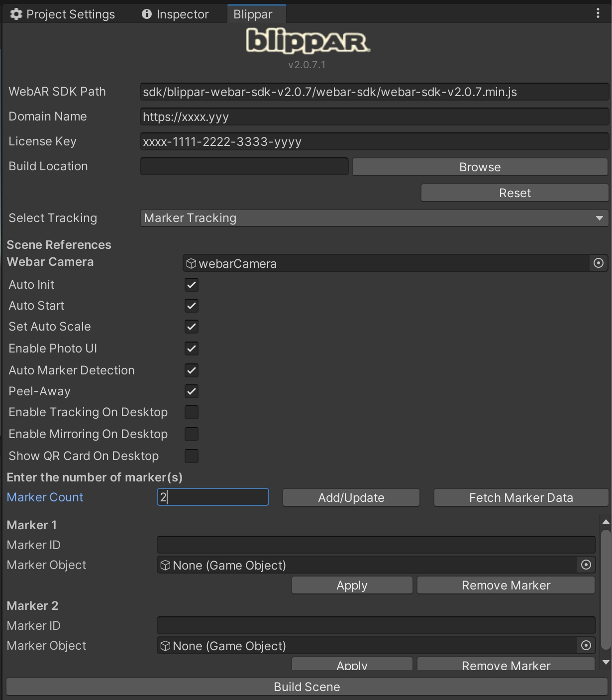Disable the Peel-Away checkbox
Screen dimensions: 612x700
[x=192, y=391]
